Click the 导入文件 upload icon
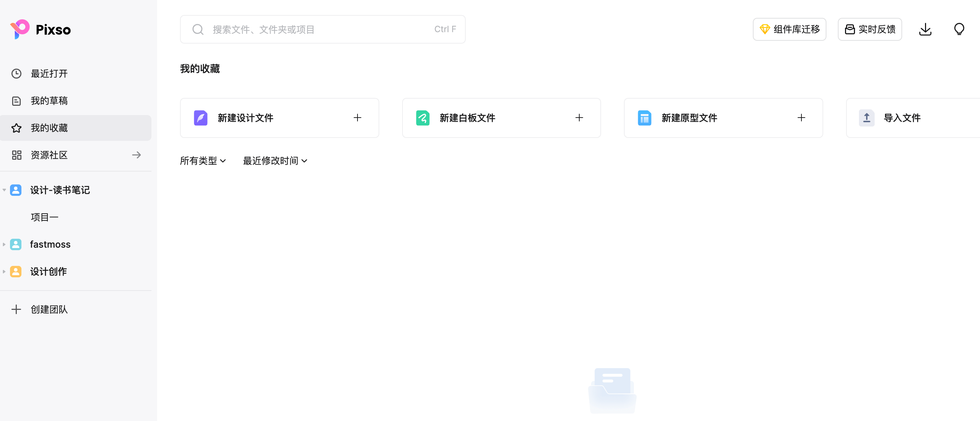 pos(866,118)
